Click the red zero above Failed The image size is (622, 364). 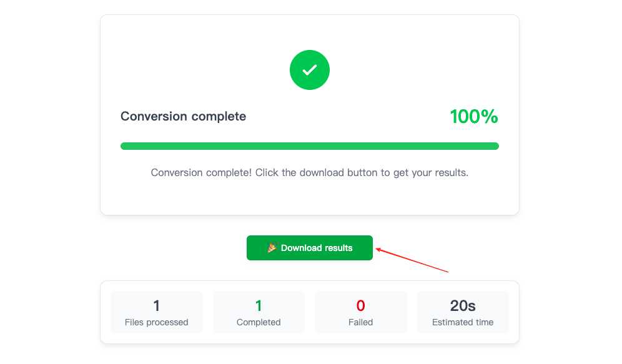coord(360,305)
